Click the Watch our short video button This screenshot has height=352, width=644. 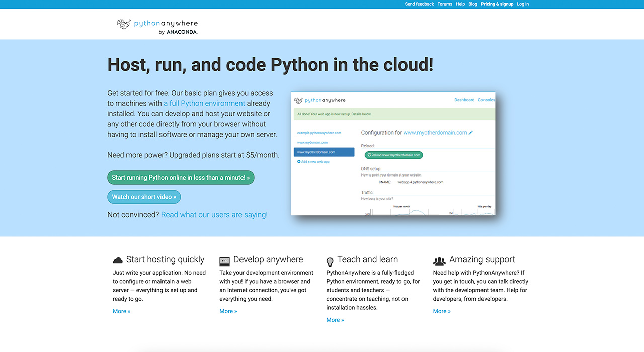pos(144,197)
